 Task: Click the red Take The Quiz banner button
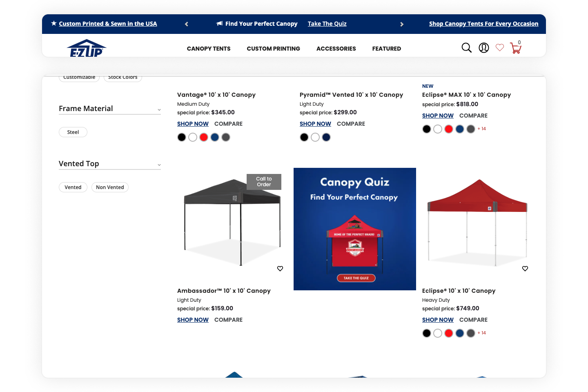click(x=356, y=278)
